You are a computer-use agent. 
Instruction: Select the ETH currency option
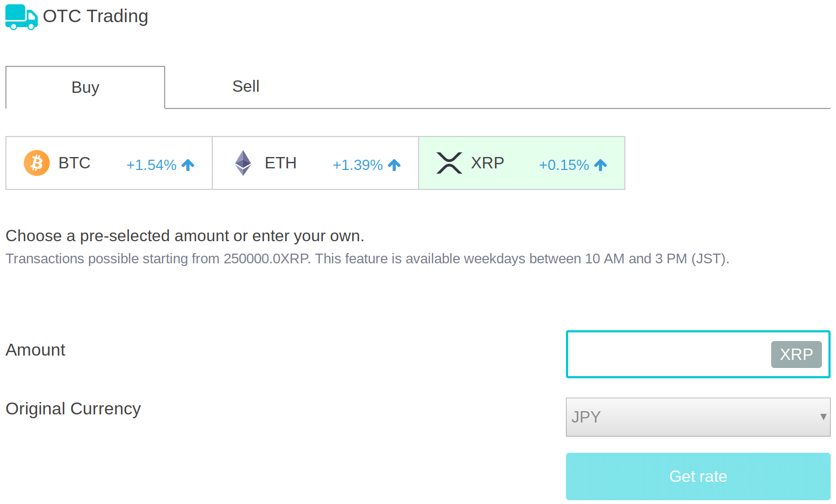coord(315,163)
